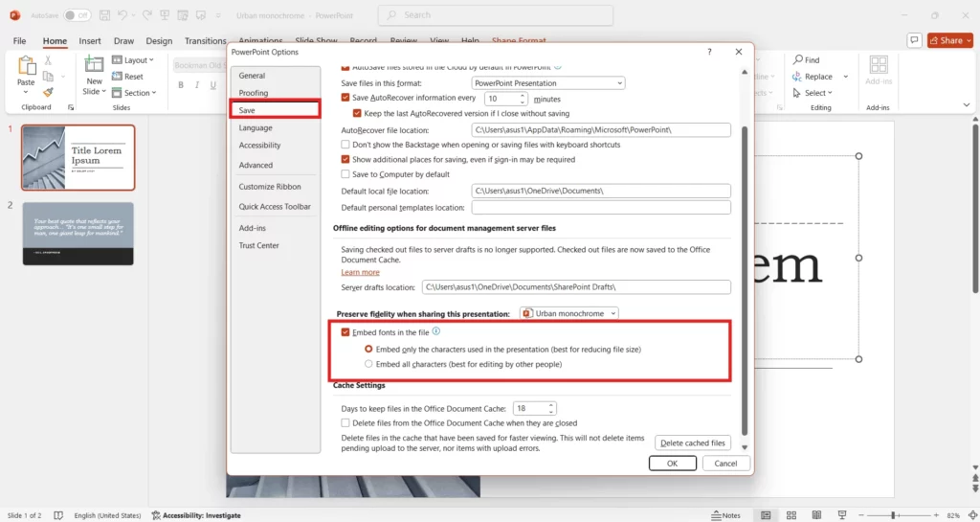Select the second slide thumbnail
The width and height of the screenshot is (980, 522).
point(78,234)
